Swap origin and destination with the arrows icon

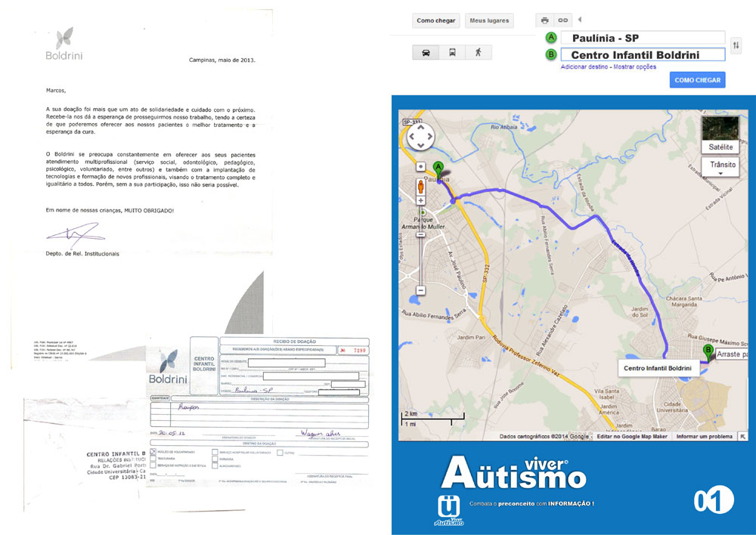[x=736, y=46]
